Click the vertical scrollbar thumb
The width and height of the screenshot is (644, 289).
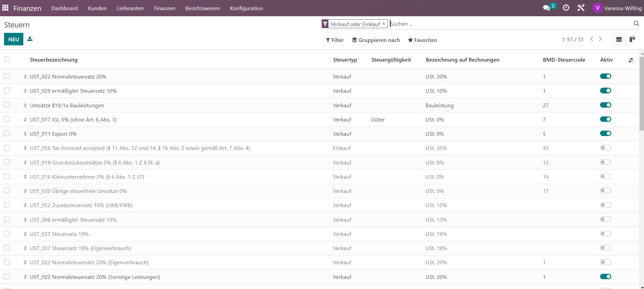642,93
